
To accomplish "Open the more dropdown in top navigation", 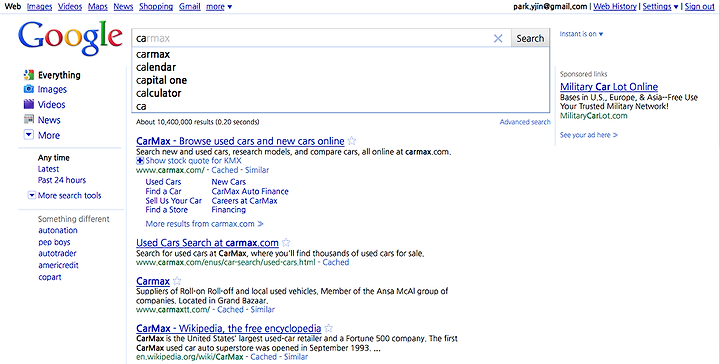I will [219, 6].
